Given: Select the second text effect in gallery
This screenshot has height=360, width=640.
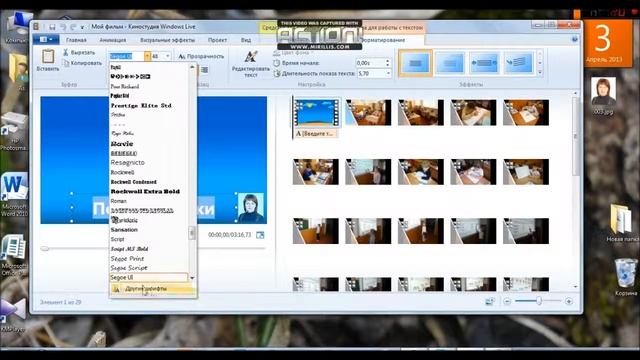Looking at the screenshot, I should coord(450,63).
